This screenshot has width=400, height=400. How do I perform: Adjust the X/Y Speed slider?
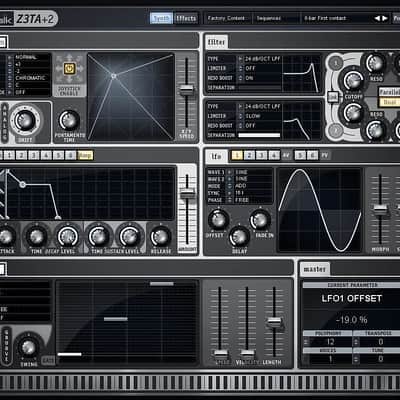(x=186, y=90)
